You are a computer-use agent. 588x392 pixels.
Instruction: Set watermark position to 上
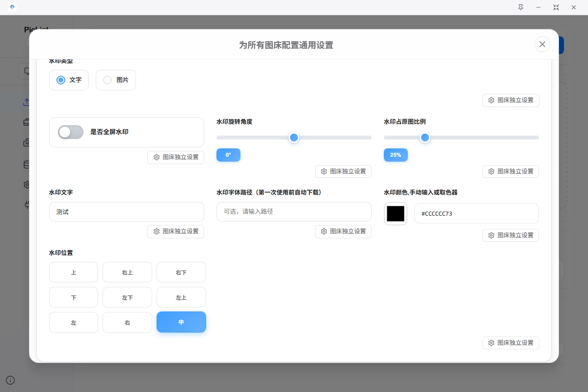point(74,273)
